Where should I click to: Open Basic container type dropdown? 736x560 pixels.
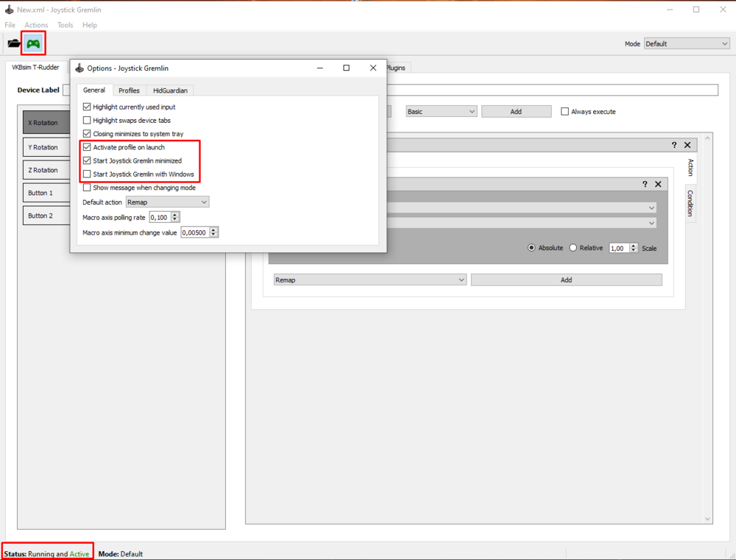(x=441, y=111)
